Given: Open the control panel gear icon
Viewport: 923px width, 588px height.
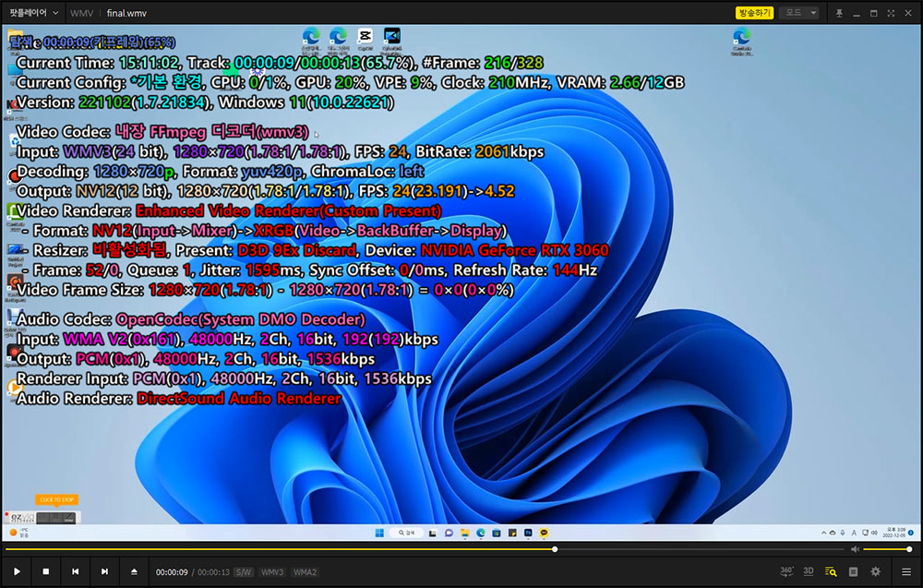Looking at the screenshot, I should (875, 571).
